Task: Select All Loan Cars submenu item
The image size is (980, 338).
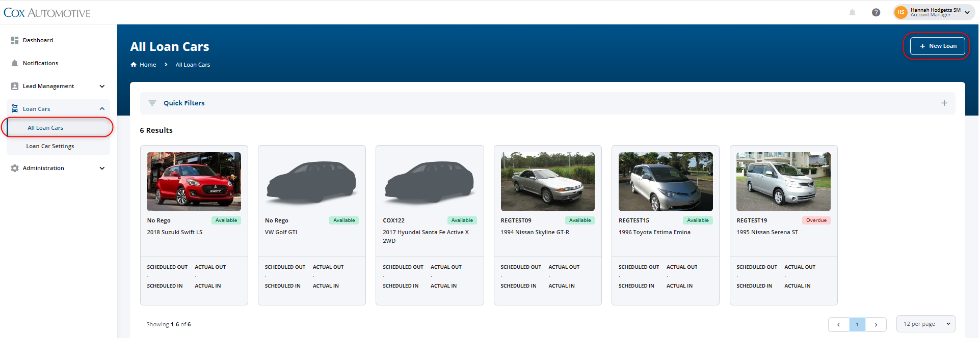Action: (58, 128)
